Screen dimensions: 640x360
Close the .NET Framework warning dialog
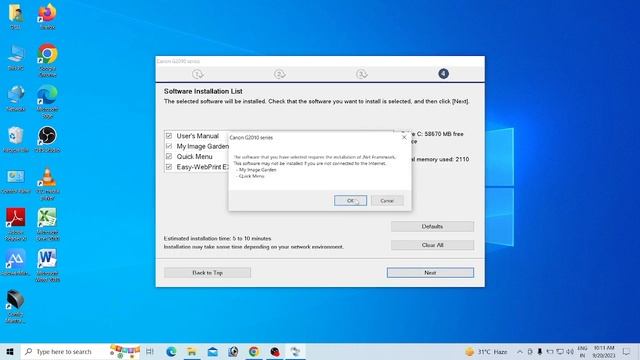click(404, 138)
